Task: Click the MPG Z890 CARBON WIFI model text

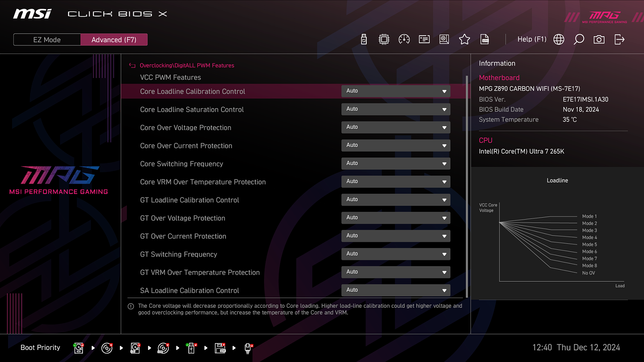Action: pyautogui.click(x=529, y=89)
